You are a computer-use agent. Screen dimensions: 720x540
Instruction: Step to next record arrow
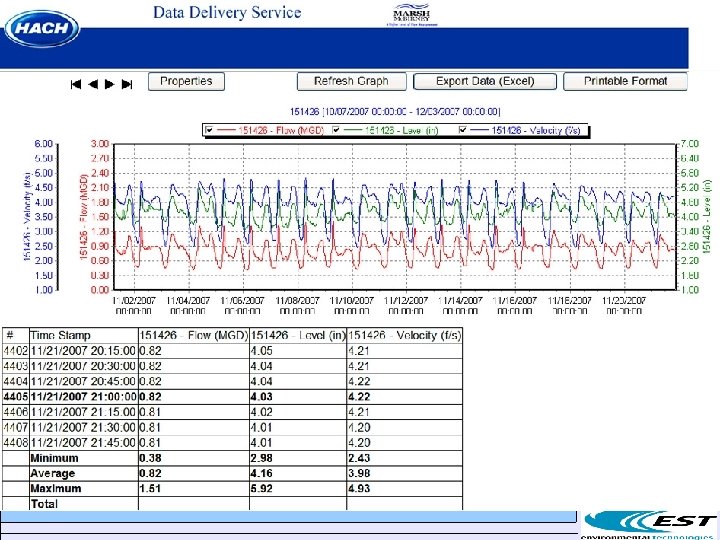[110, 84]
